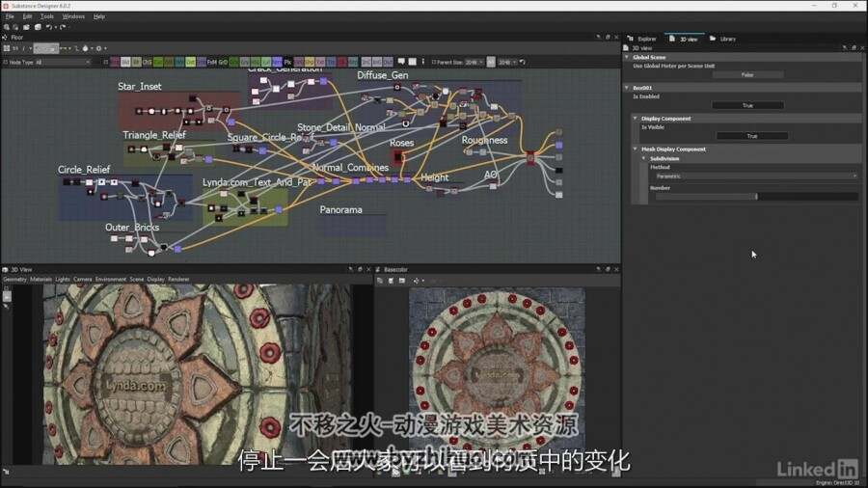Open the File menu
Screen dimensions: 868x488
point(10,16)
